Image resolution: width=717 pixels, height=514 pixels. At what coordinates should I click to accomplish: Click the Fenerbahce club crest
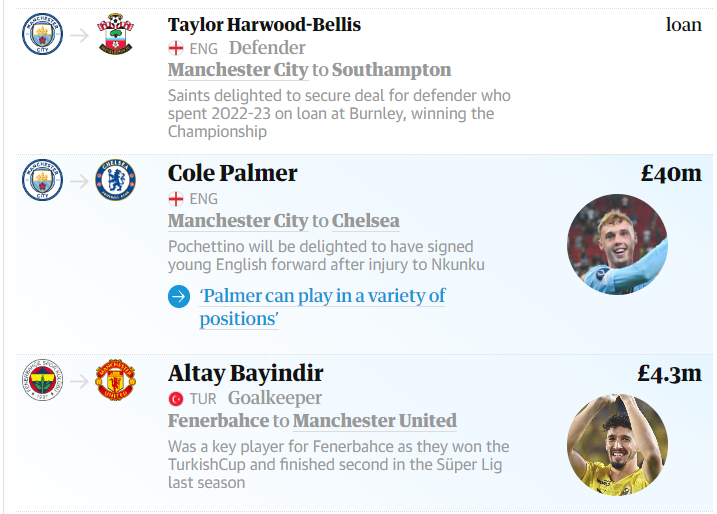click(43, 380)
